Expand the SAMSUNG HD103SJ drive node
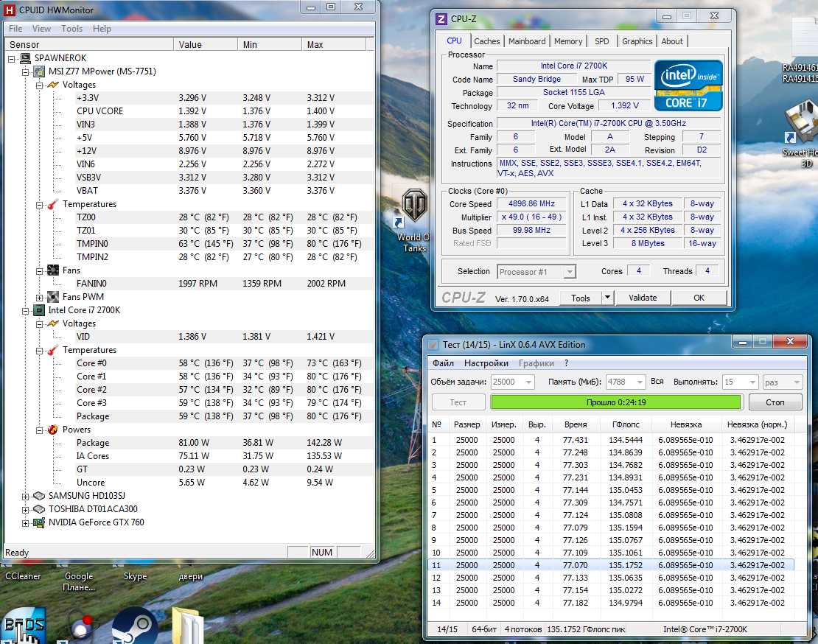818x644 pixels. click(26, 496)
